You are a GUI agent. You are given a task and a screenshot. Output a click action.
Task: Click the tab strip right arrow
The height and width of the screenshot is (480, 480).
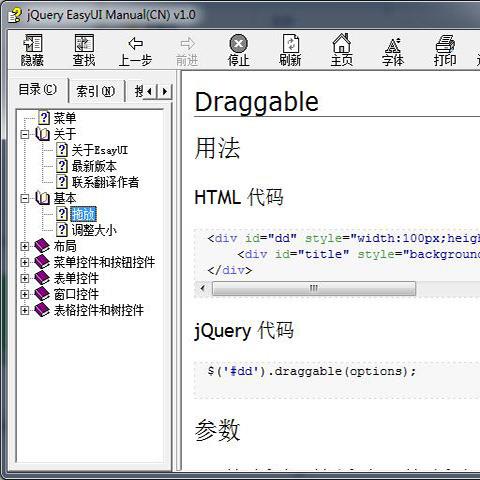tap(165, 91)
